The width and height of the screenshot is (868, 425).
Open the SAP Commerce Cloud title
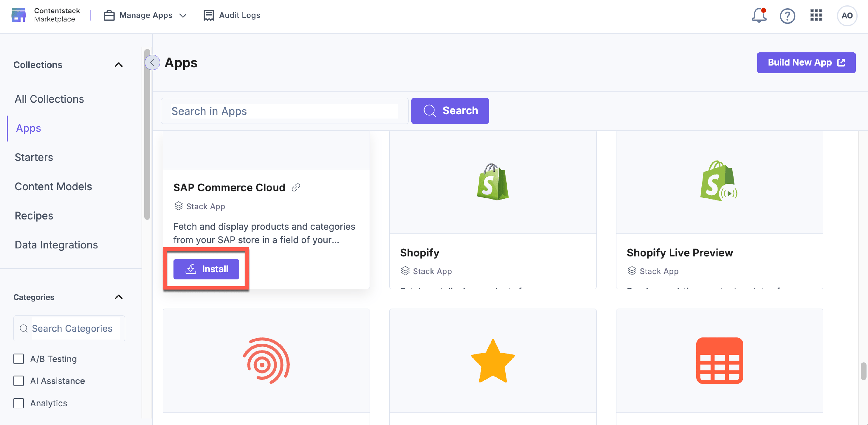(229, 188)
